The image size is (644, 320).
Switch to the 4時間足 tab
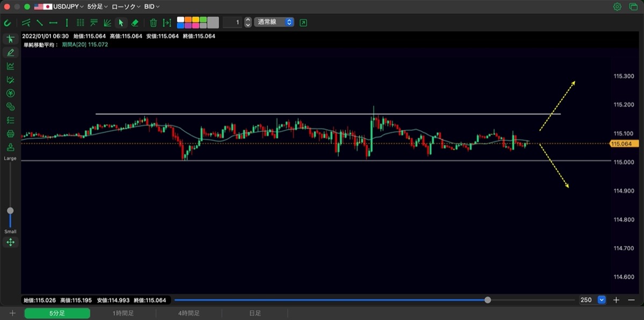pyautogui.click(x=189, y=313)
